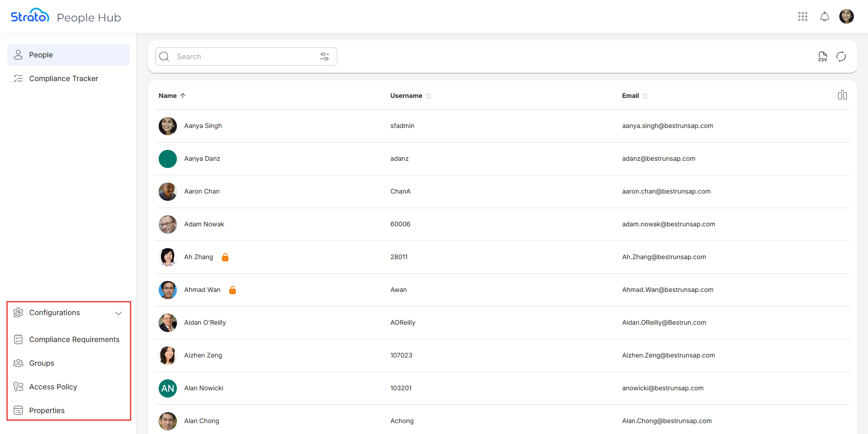Open the user profile avatar menu

tap(846, 17)
